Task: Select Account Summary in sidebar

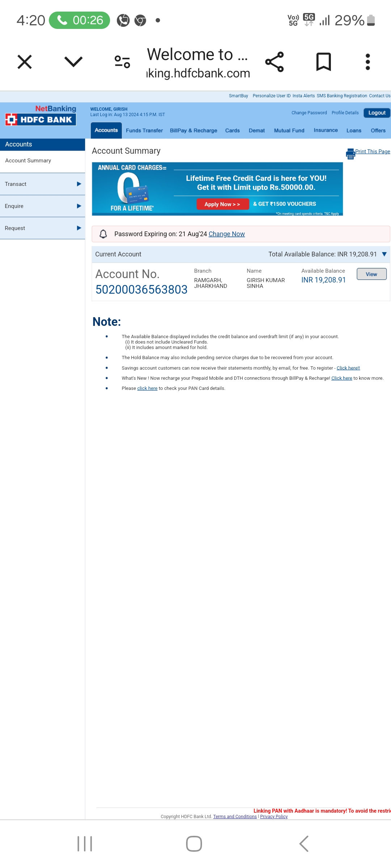Action: pos(28,161)
